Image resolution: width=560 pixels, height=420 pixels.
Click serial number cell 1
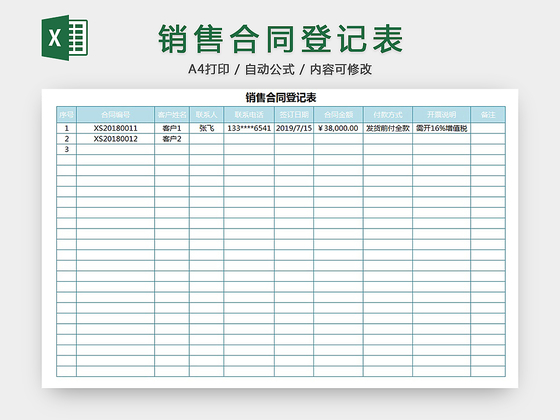[66, 128]
